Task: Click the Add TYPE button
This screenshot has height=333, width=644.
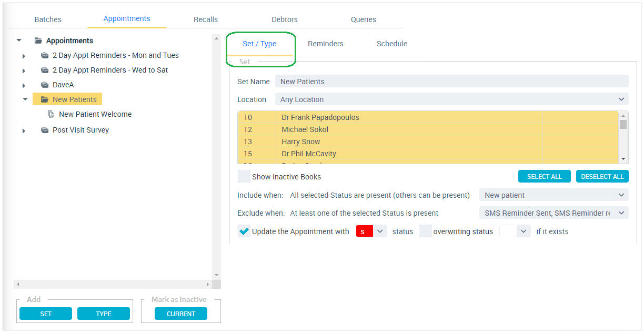Action: point(104,314)
